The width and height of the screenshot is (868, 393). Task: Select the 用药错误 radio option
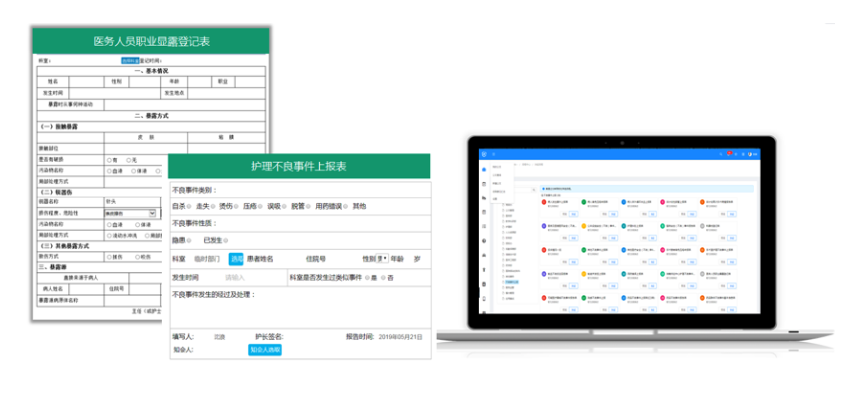[346, 207]
